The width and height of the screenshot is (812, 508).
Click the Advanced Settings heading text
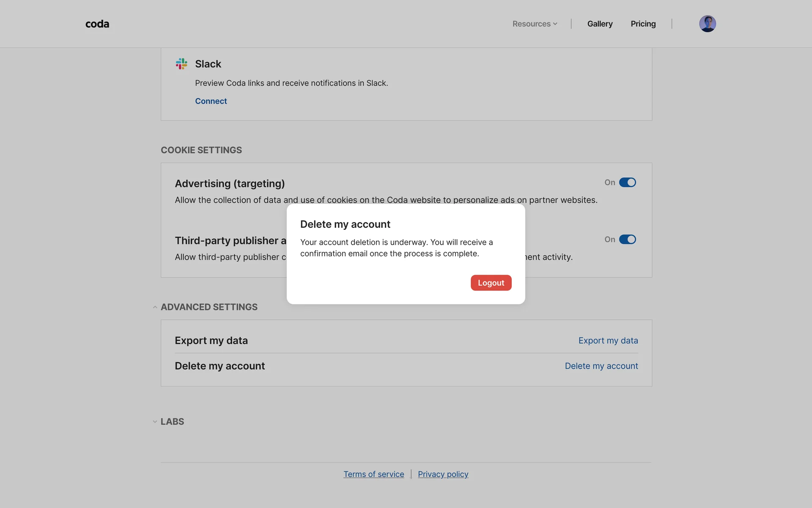click(x=209, y=307)
